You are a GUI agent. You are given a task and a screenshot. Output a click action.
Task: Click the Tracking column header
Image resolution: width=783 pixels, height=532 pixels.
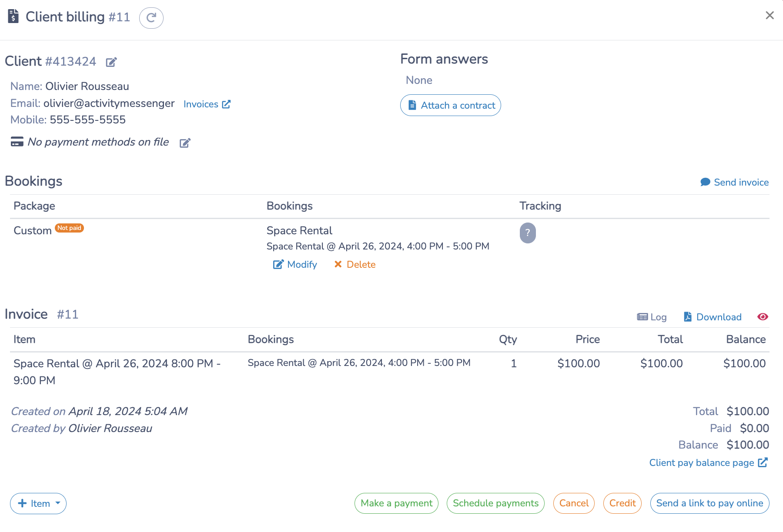pyautogui.click(x=540, y=206)
